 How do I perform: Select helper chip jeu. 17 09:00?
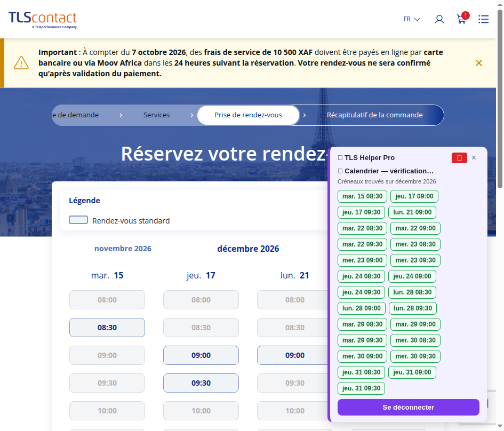coord(414,196)
